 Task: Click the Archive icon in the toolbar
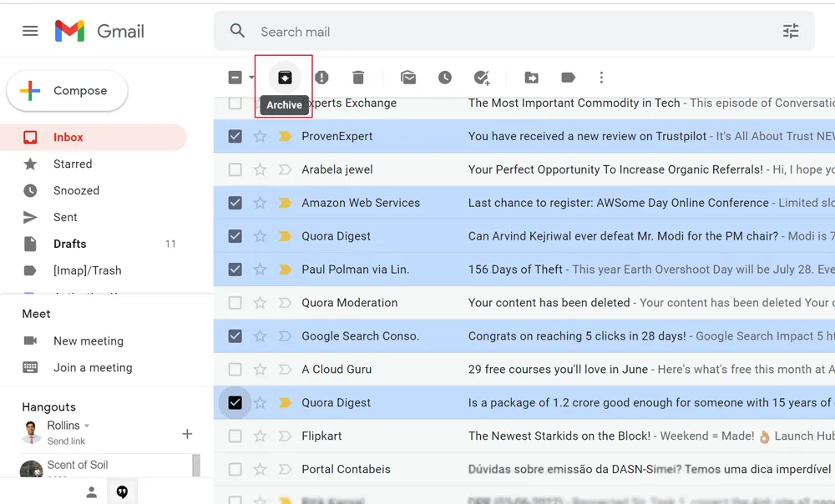(x=285, y=78)
